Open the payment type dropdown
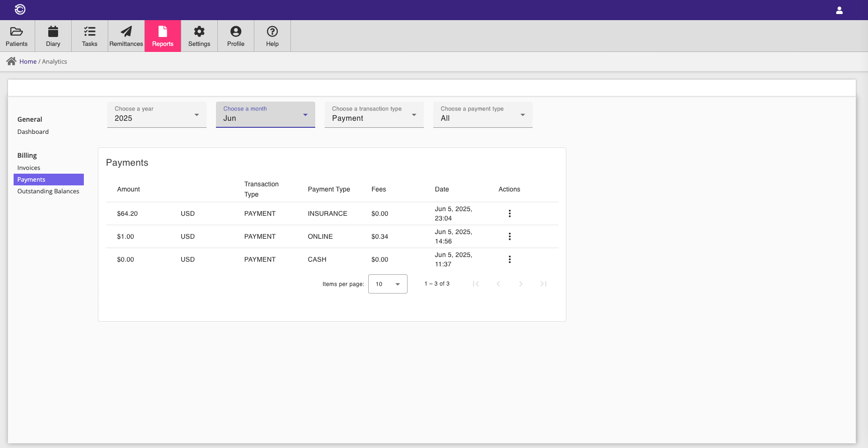Viewport: 868px width, 448px height. (482, 115)
